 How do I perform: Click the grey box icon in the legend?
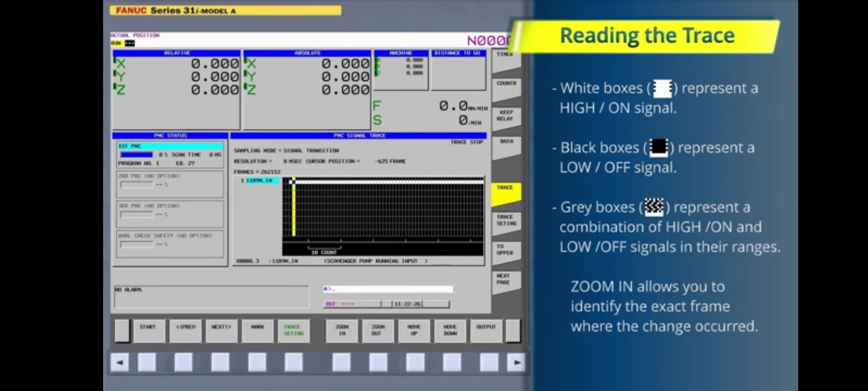click(x=654, y=207)
